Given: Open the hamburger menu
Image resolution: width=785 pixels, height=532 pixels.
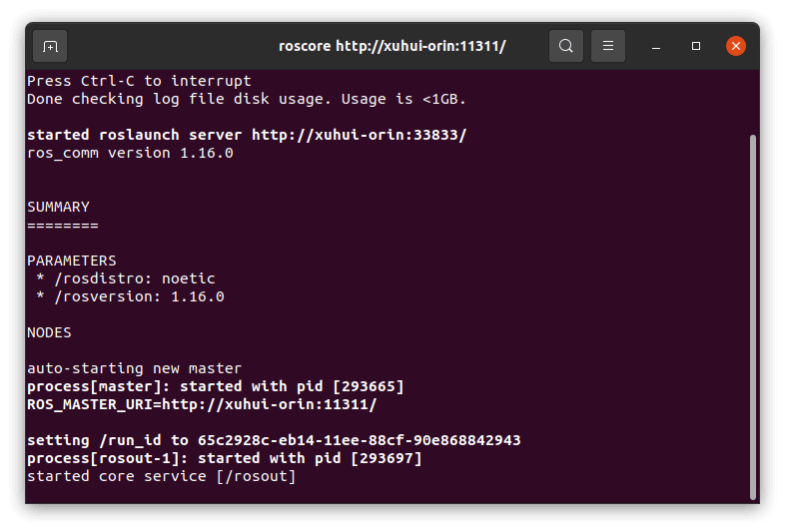Looking at the screenshot, I should click(x=608, y=46).
